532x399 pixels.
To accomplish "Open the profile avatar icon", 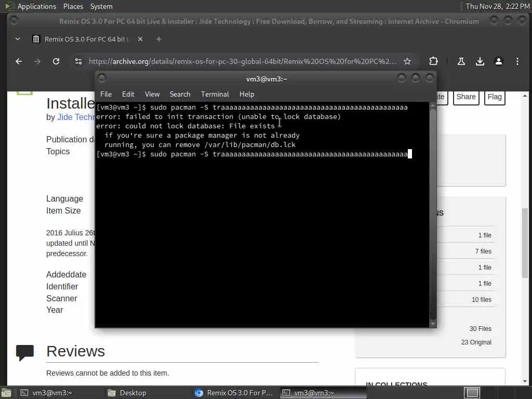I will (498, 61).
